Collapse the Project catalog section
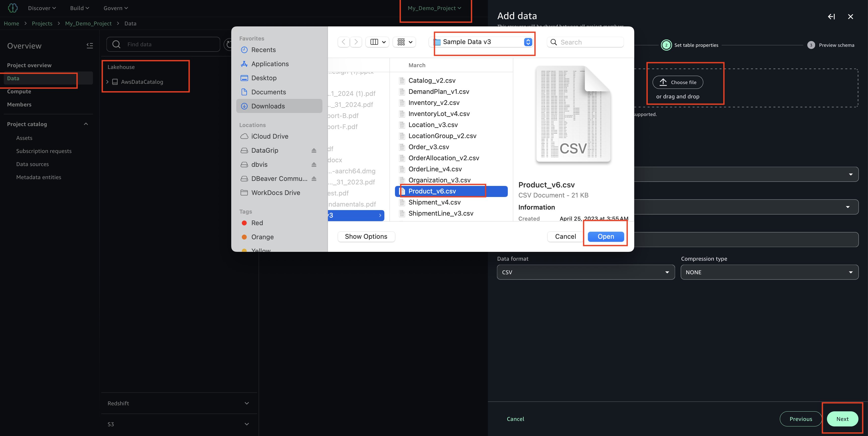 pos(86,124)
